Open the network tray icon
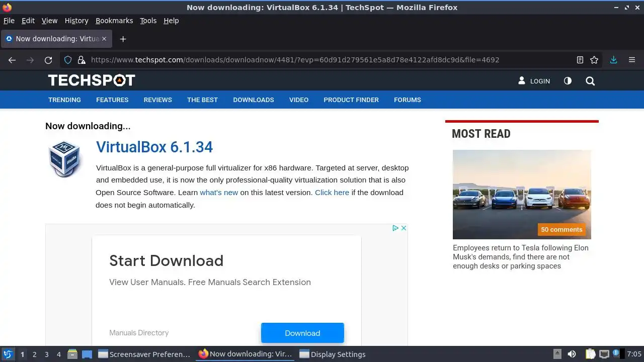Screen dimensions: 644x362 click(x=604, y=354)
